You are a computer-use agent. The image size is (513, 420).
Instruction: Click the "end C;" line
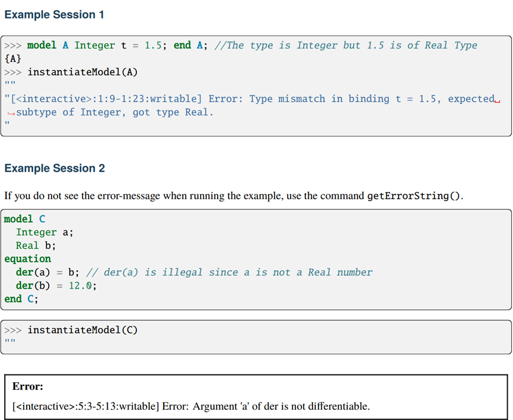(x=21, y=299)
